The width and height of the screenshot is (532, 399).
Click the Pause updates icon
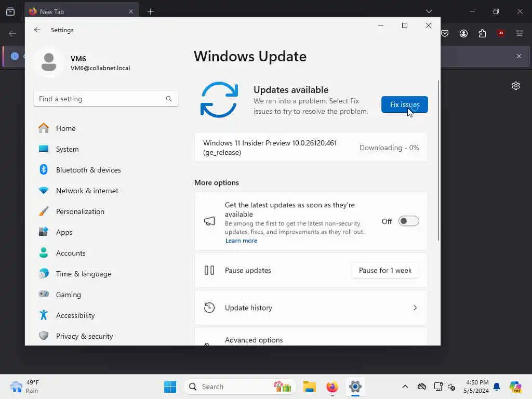pos(209,270)
